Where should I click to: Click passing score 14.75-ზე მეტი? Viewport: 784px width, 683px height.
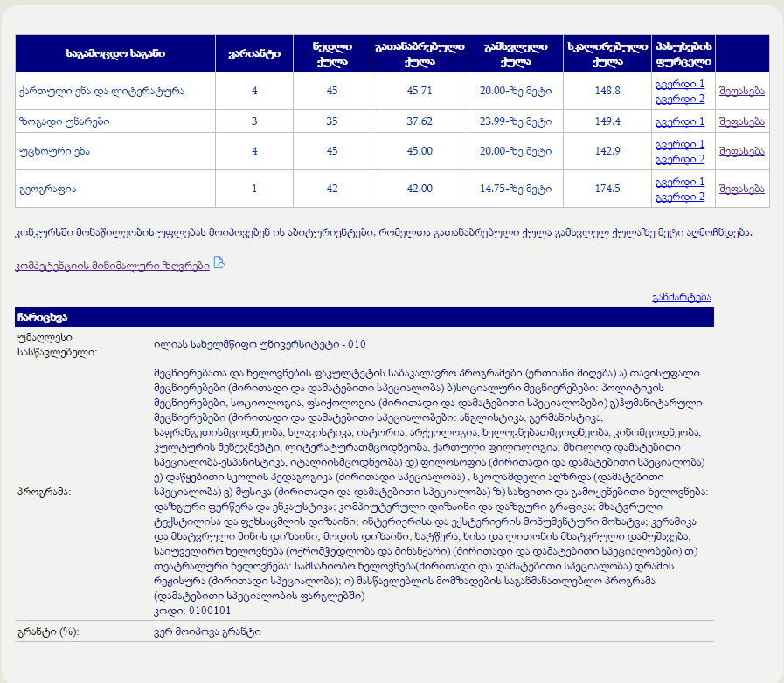516,189
